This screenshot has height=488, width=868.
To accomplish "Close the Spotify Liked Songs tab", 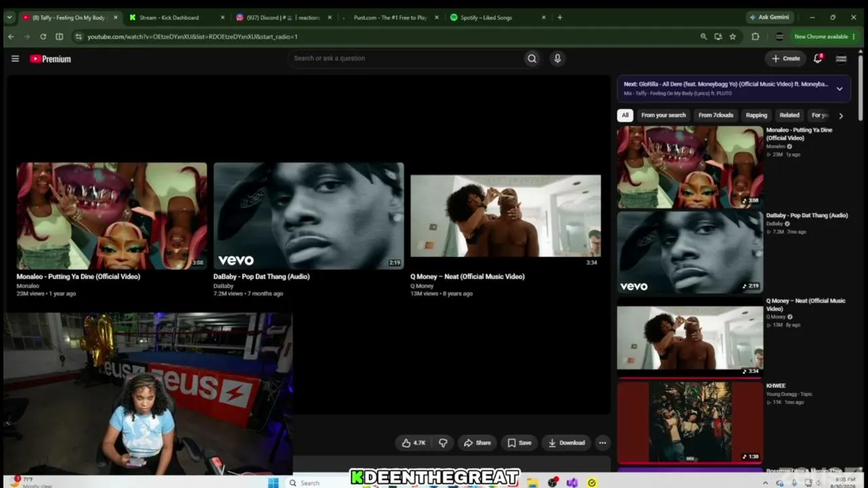I will 543,18.
